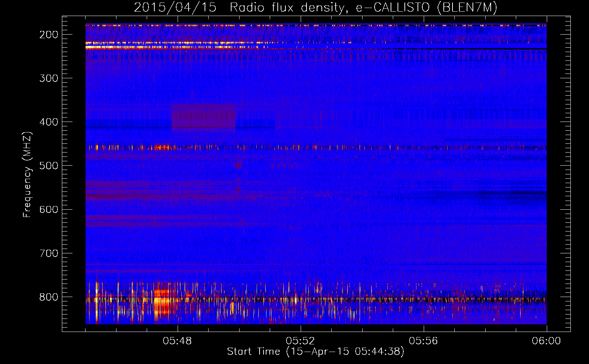Select the 800 frequency tick label
The image size is (589, 364).
49,297
